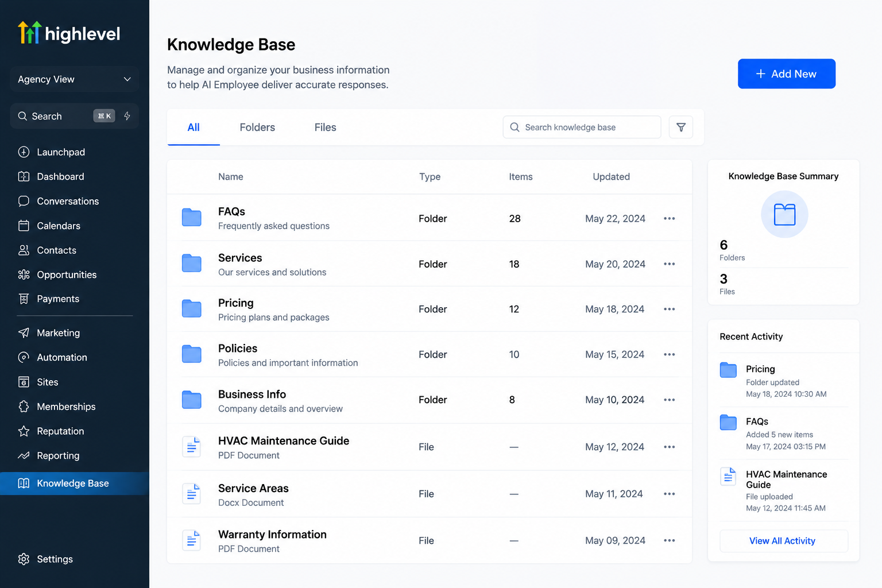882x588 pixels.
Task: Switch to the All tab
Action: pyautogui.click(x=194, y=127)
